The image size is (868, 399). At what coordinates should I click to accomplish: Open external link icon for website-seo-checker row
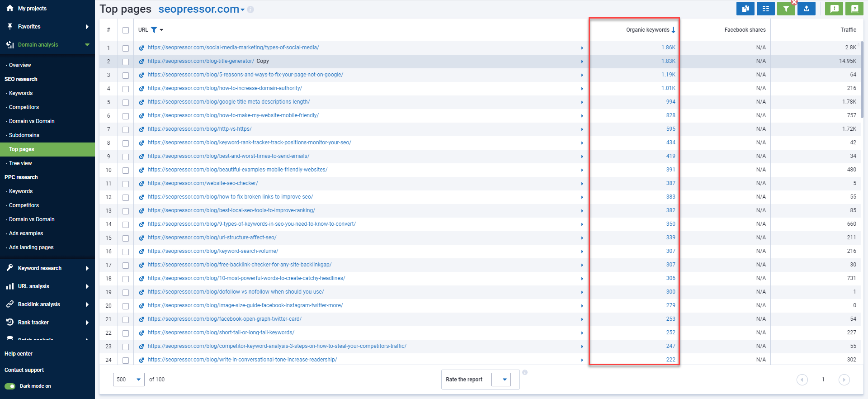142,184
